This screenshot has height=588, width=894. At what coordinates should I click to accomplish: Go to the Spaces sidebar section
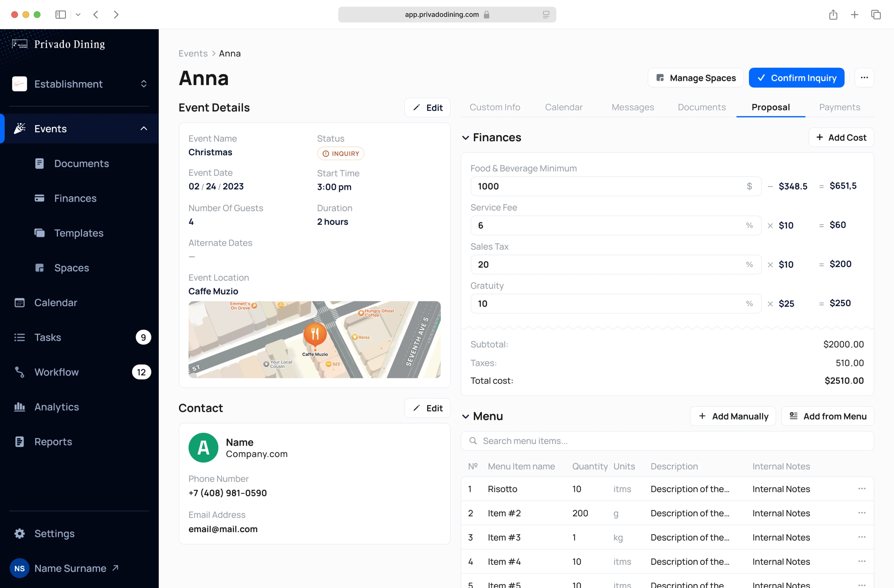point(71,268)
